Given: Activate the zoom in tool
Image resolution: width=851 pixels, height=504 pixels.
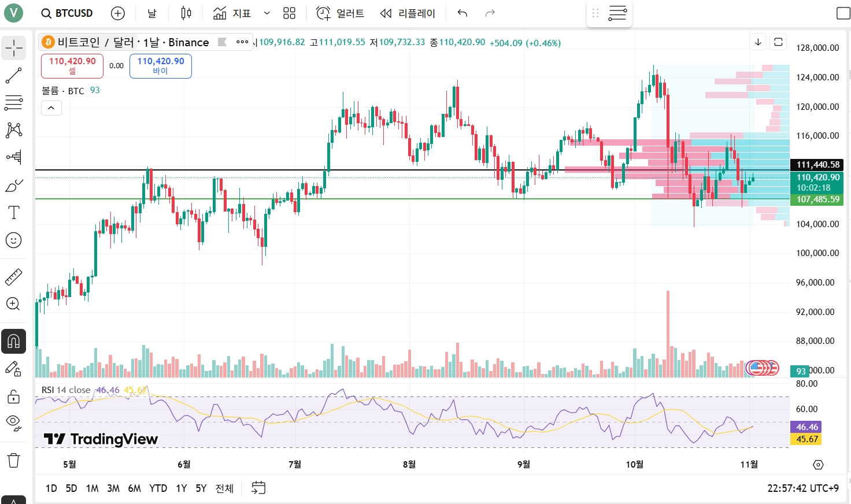Looking at the screenshot, I should coord(14,304).
